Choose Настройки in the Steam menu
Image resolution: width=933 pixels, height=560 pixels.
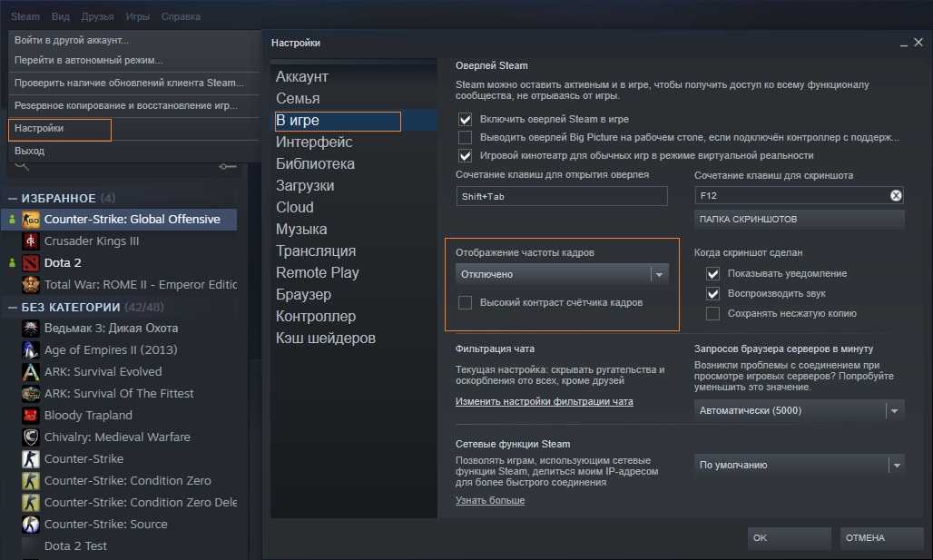coord(39,129)
